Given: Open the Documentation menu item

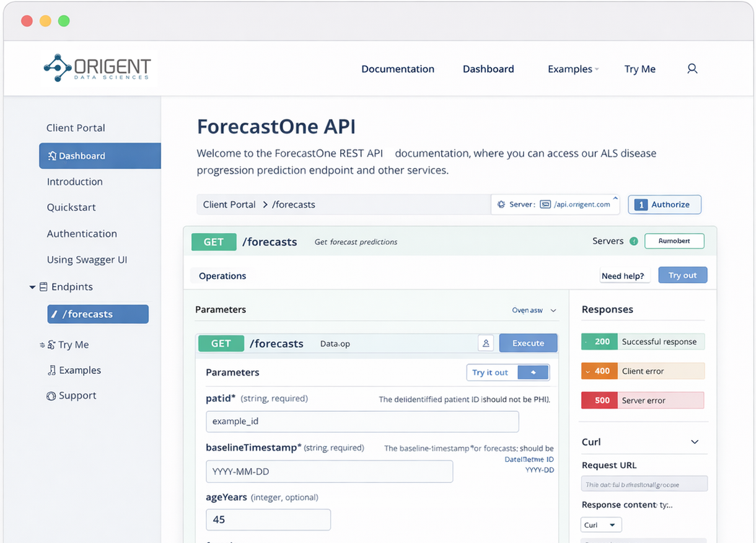Looking at the screenshot, I should 397,69.
